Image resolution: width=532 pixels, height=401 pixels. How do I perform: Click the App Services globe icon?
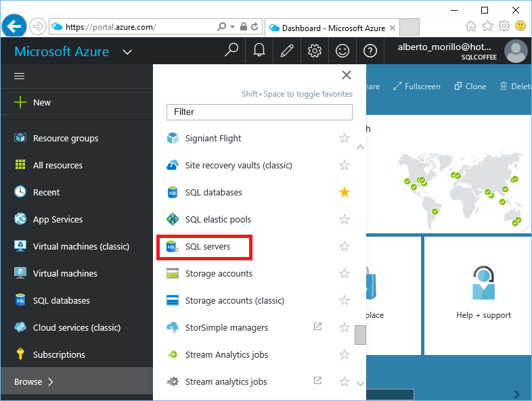pos(20,218)
